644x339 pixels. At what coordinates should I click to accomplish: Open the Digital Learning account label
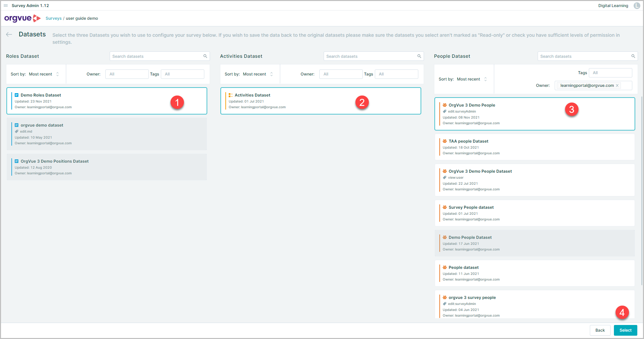click(x=613, y=6)
